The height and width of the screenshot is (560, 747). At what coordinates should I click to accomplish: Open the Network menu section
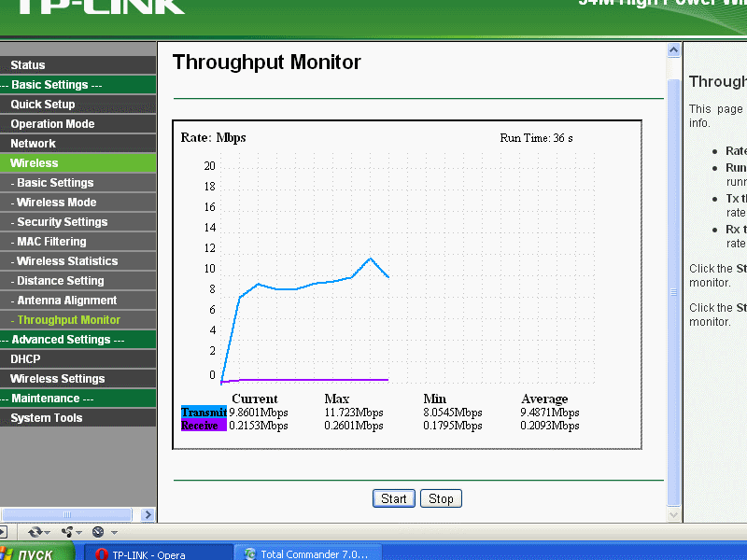pos(78,144)
